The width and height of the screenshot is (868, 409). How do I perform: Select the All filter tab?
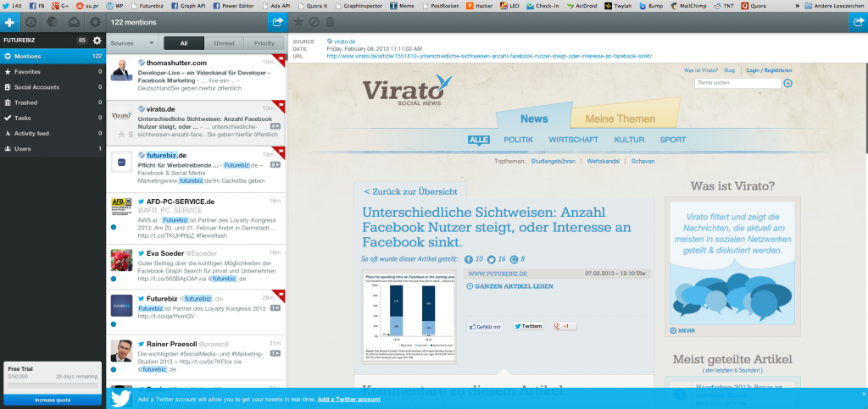click(184, 43)
